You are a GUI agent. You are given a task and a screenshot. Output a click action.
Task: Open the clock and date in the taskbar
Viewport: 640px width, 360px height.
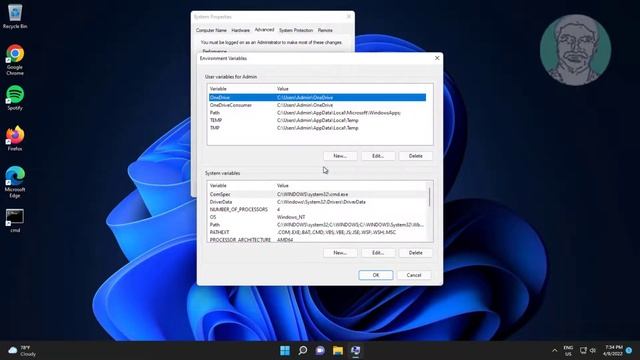[x=613, y=351]
